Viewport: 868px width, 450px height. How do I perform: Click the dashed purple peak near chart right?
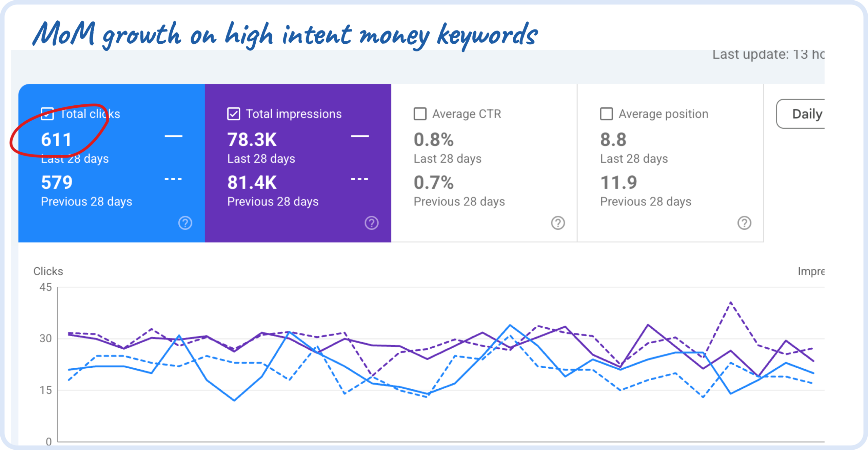pyautogui.click(x=731, y=302)
